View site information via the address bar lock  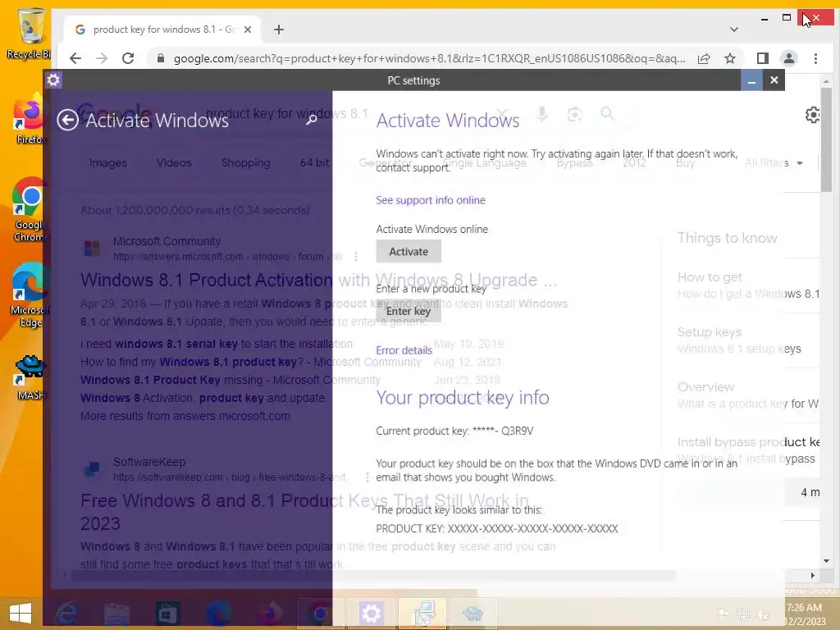[x=160, y=58]
